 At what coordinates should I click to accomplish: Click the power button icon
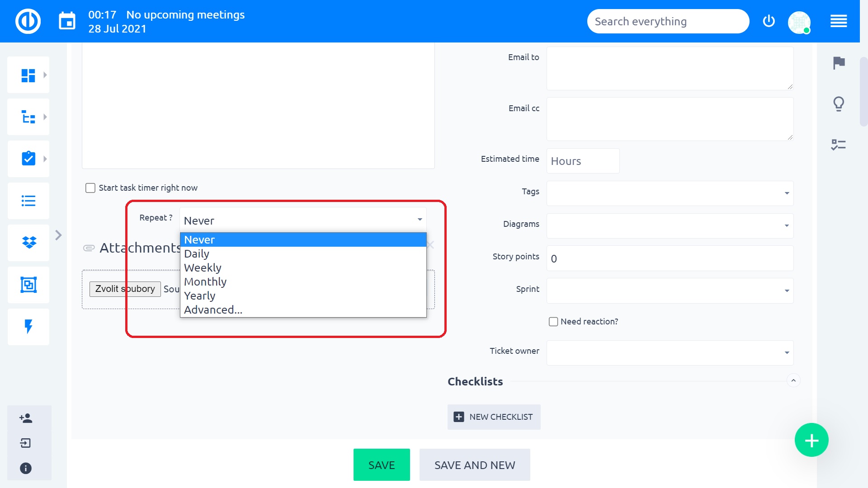(x=769, y=21)
